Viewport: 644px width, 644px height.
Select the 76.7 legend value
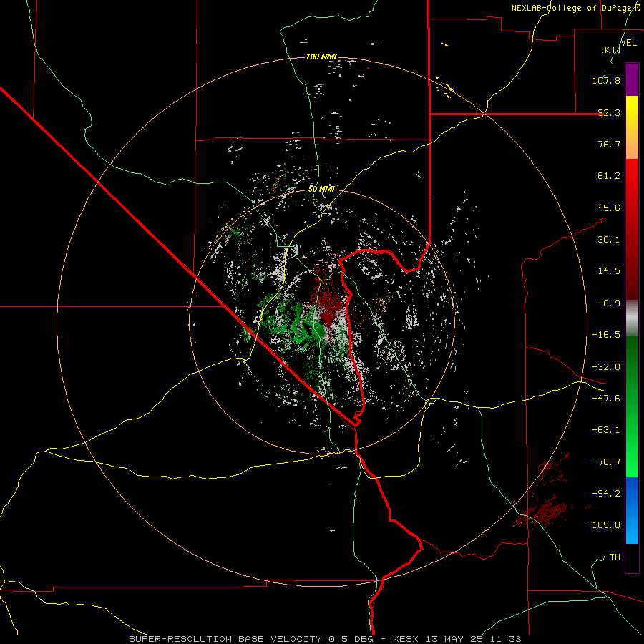(x=609, y=144)
